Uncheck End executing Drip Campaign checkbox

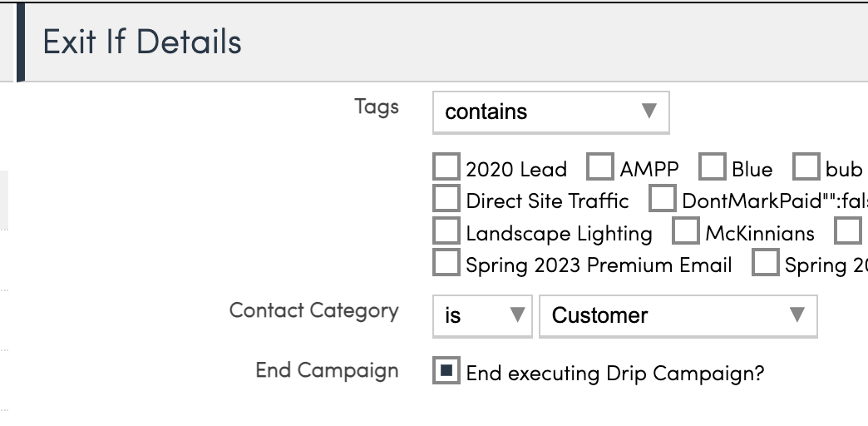446,371
